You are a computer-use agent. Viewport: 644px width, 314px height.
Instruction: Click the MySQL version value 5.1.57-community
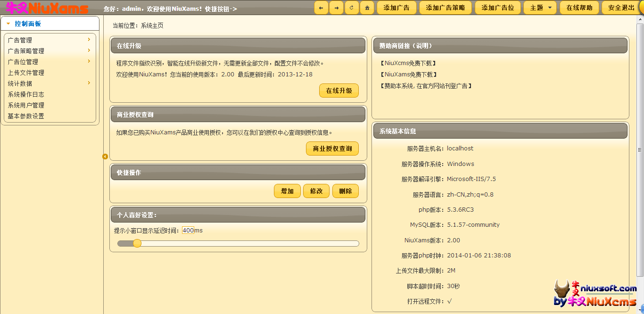pyautogui.click(x=473, y=225)
